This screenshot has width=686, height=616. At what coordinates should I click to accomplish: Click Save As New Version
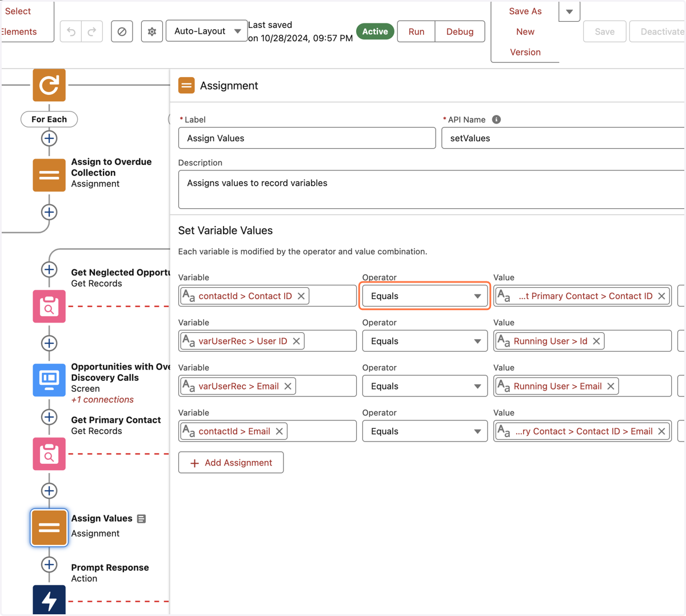[525, 31]
